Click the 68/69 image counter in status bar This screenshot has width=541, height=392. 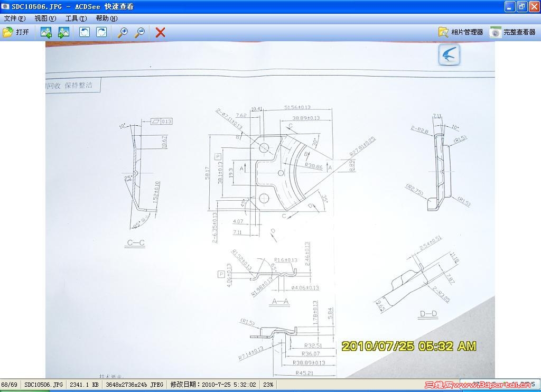pos(10,385)
